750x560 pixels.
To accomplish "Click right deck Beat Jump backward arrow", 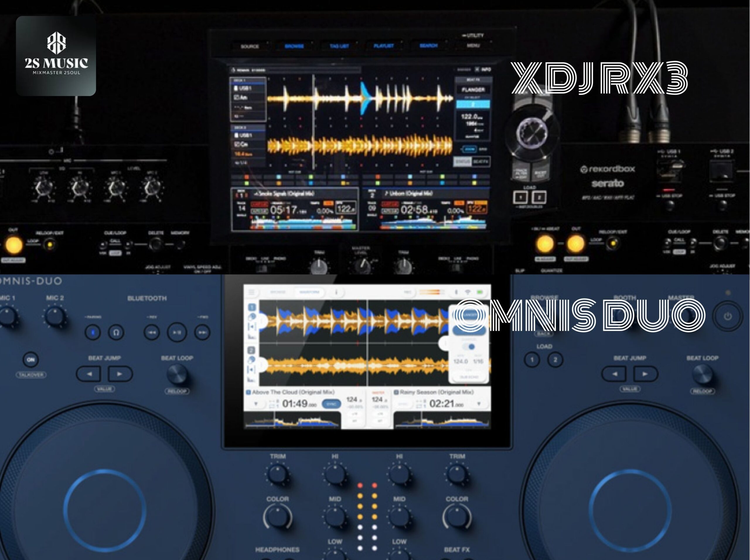I will click(614, 374).
